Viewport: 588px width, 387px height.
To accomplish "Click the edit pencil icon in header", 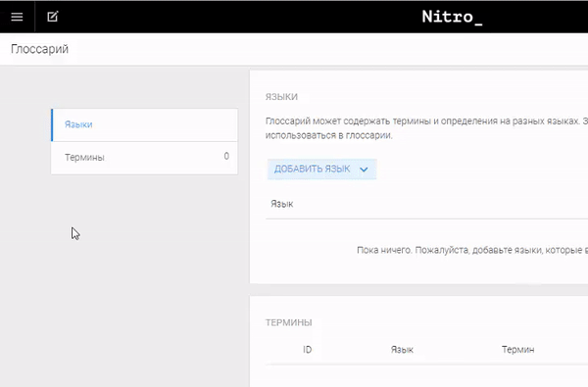I will pos(53,17).
